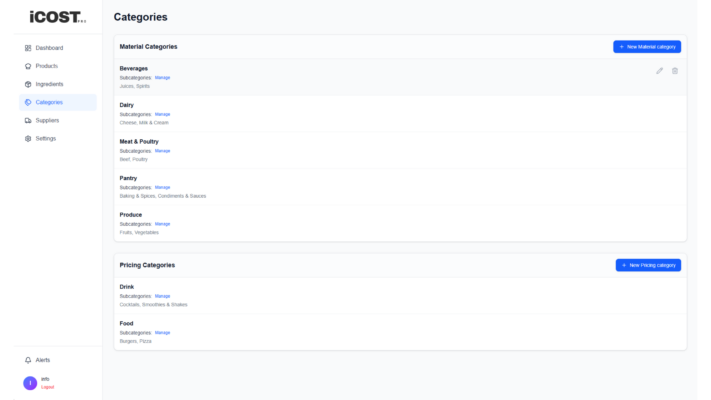
Task: Click the 'Fruits, Vegetables' subcategory text
Action: coord(139,233)
